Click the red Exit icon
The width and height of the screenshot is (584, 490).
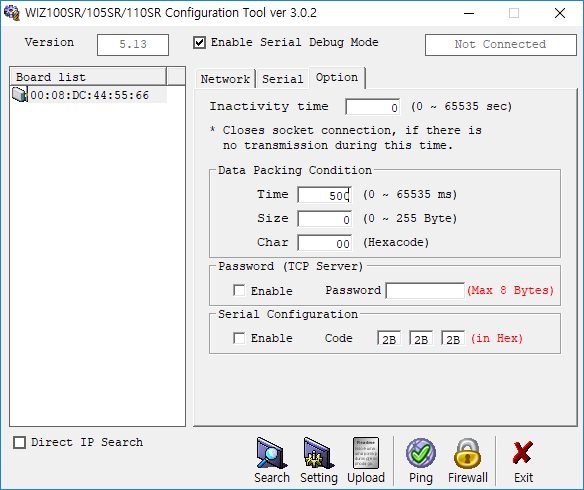[523, 452]
